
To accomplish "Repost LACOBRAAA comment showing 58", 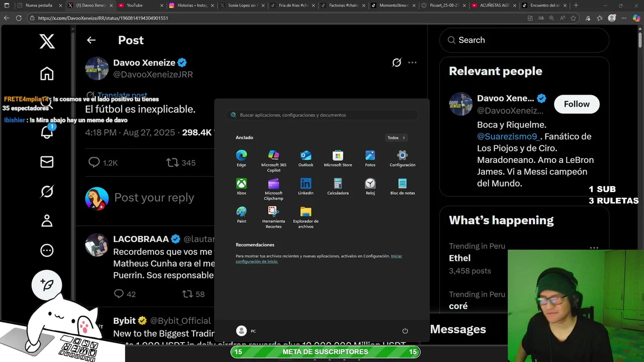I will 187,294.
